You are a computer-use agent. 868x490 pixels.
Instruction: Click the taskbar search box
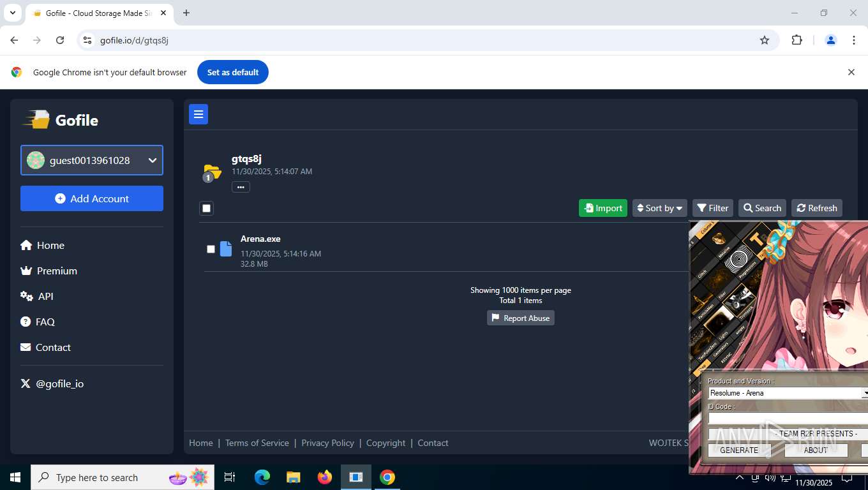point(123,477)
